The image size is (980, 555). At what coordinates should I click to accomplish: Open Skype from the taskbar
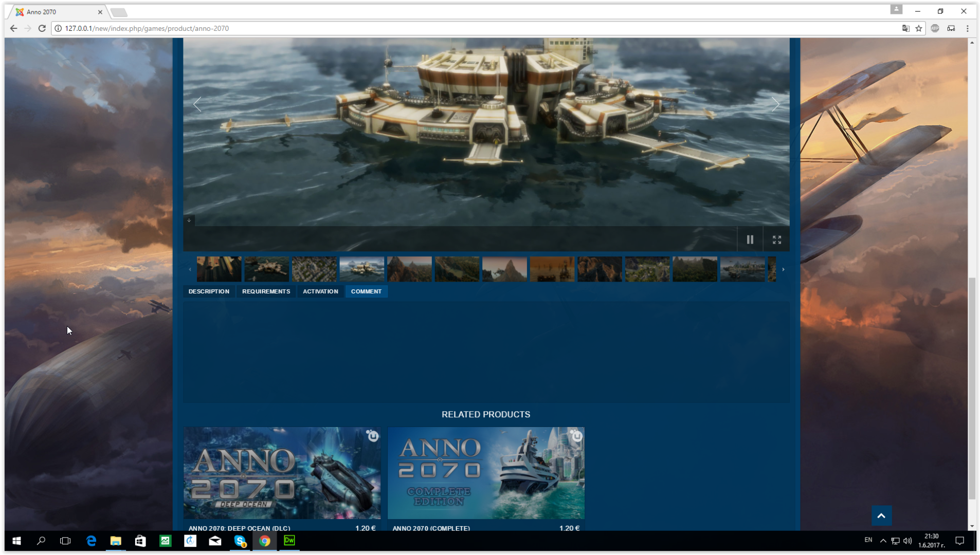click(240, 541)
